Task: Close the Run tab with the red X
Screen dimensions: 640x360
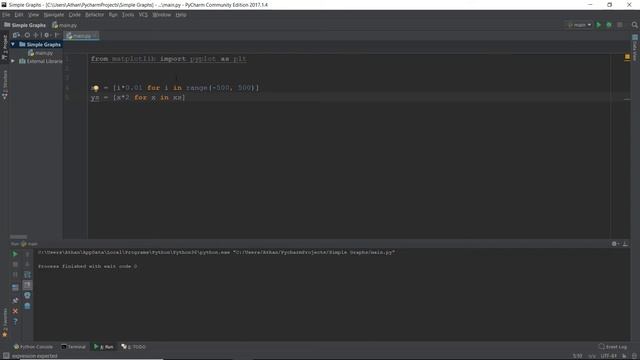Action: (x=15, y=311)
